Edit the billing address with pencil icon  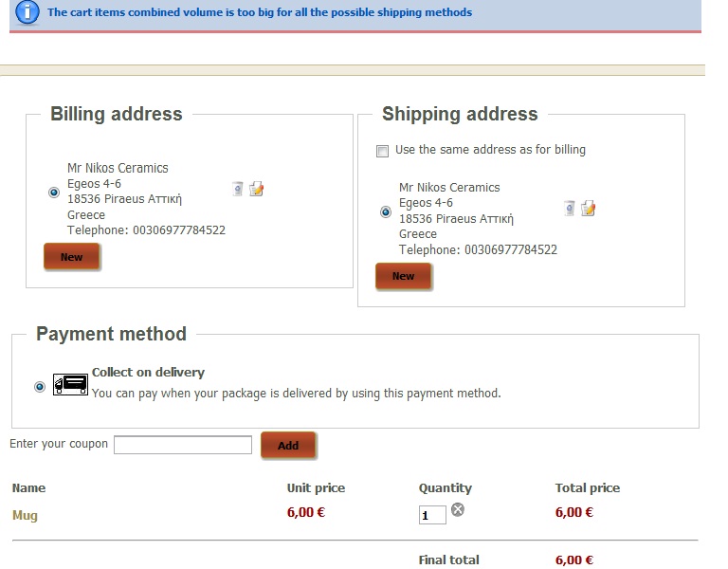pos(256,189)
